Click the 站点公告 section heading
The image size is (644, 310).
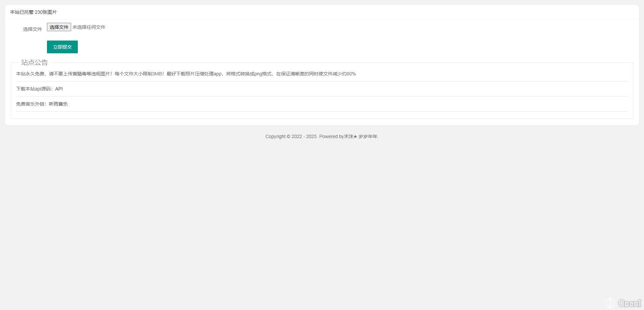35,62
